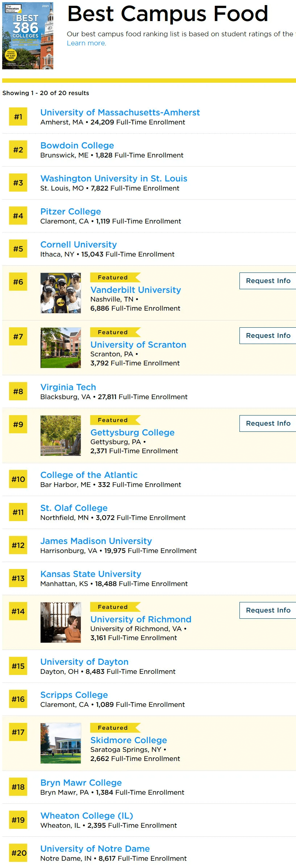The height and width of the screenshot is (868, 296).
Task: Request Info for University of Richmond
Action: pyautogui.click(x=268, y=610)
